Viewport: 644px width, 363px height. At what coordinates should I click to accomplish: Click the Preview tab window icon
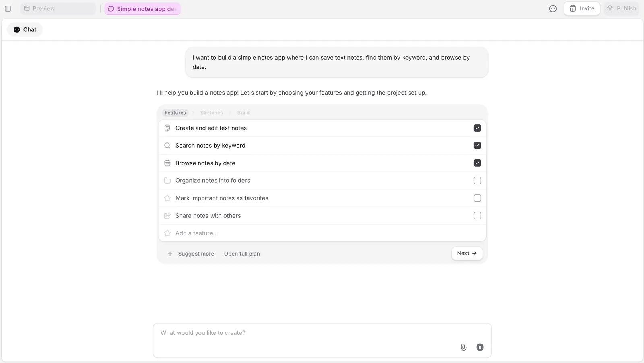[x=27, y=8]
